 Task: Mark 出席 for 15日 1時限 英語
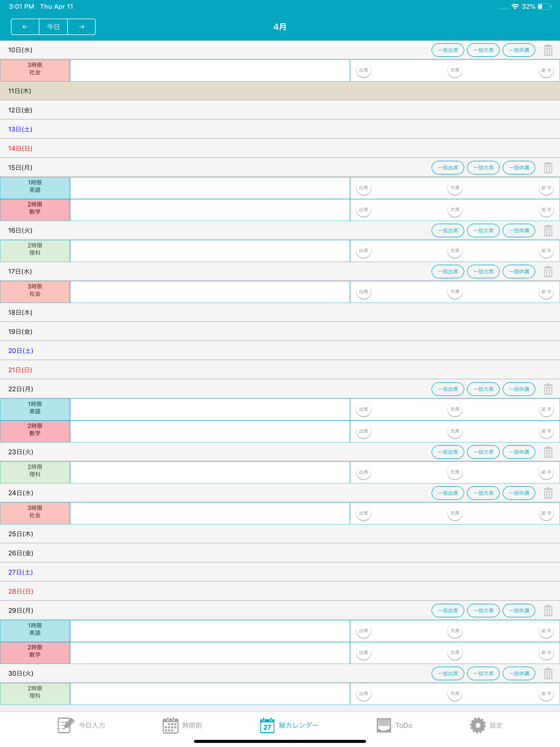click(x=363, y=188)
